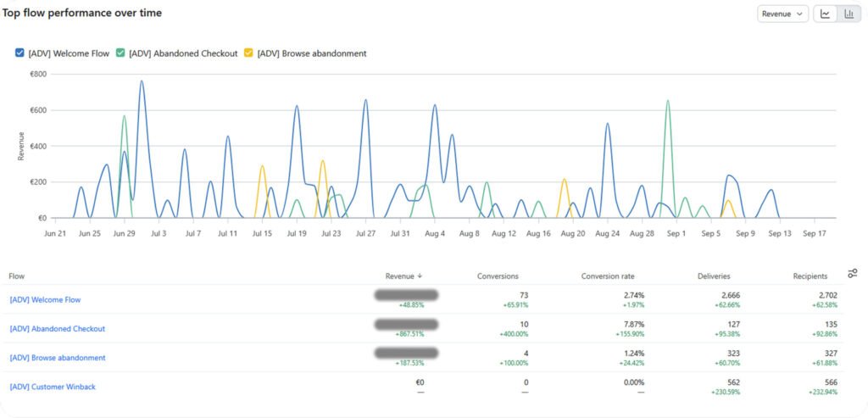
Task: Click the +232.94% recipients change value
Action: click(x=822, y=392)
